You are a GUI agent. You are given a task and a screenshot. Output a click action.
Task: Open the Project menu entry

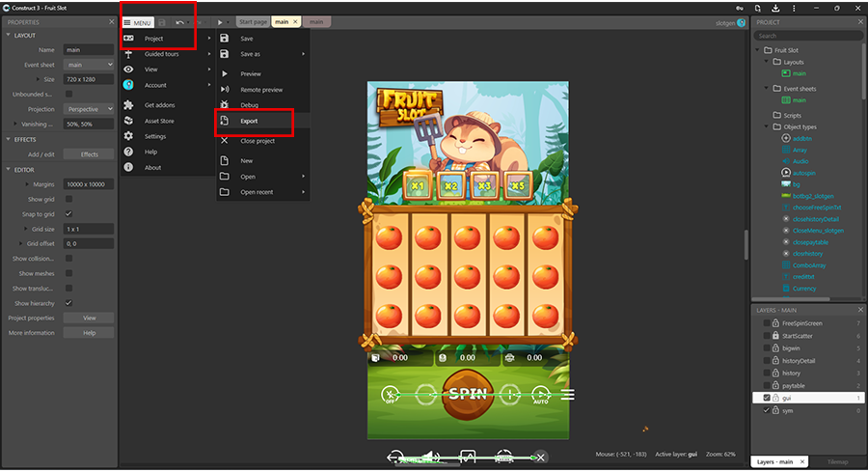[x=154, y=39]
